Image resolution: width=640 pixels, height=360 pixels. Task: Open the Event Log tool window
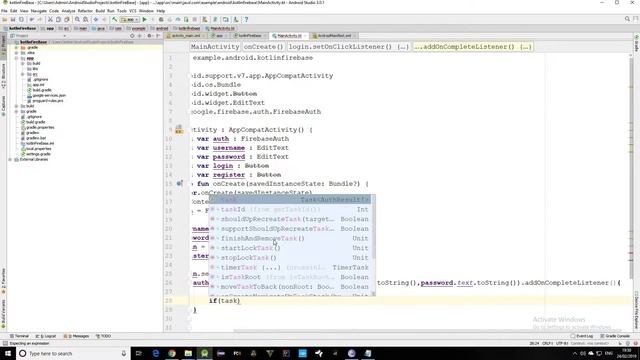[582, 336]
